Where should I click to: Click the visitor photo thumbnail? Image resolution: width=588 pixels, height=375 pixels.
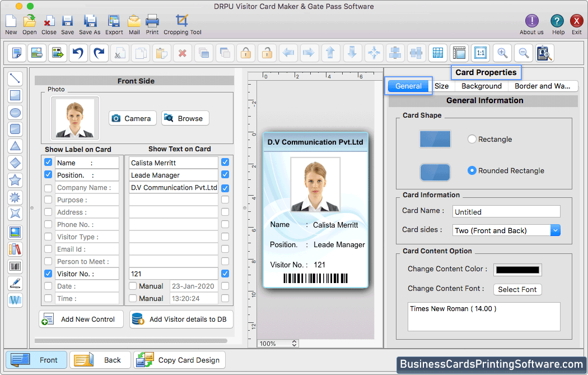[75, 118]
